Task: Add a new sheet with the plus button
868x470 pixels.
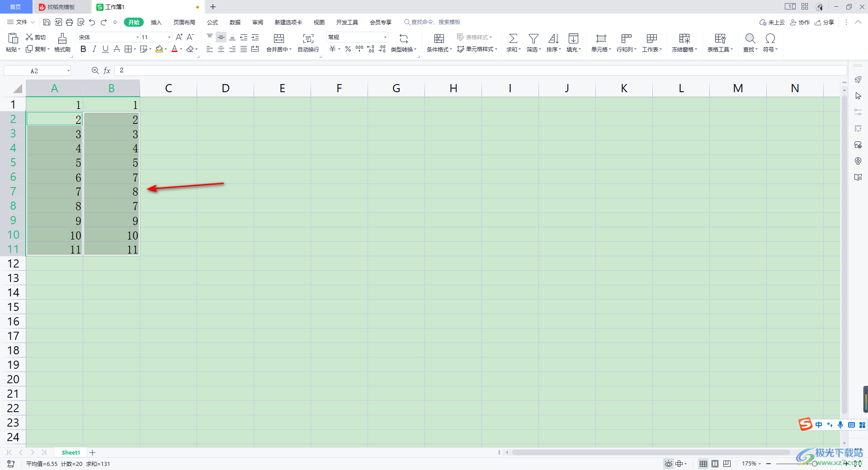Action: pyautogui.click(x=93, y=452)
